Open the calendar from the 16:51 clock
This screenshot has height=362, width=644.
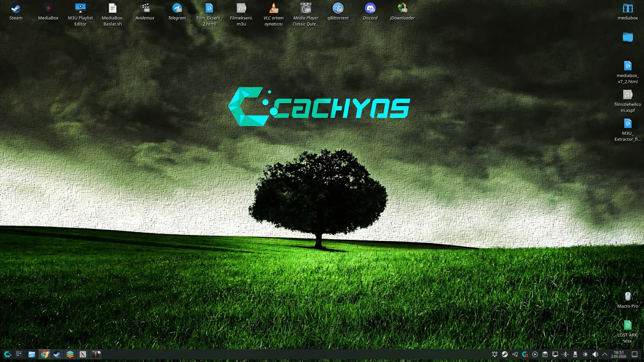619,354
